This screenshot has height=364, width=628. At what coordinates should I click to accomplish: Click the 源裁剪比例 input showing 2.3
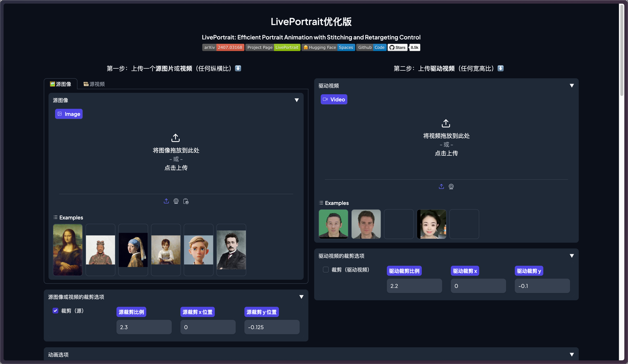pyautogui.click(x=144, y=327)
